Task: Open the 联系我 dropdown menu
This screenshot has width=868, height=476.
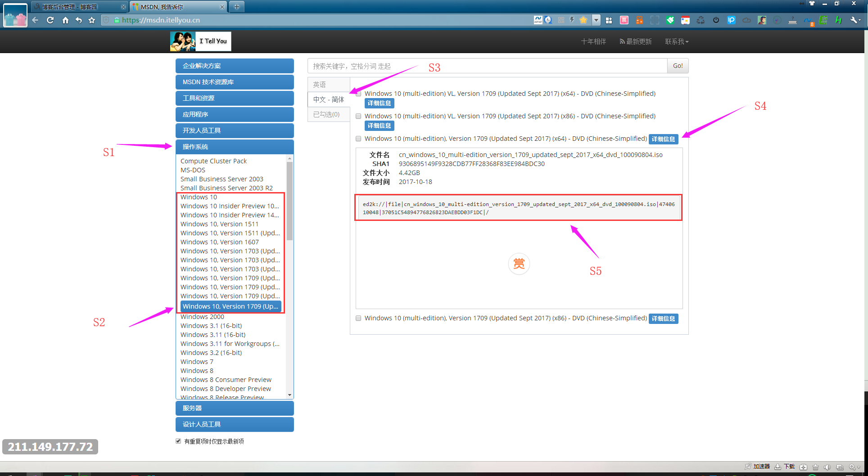Action: [677, 41]
